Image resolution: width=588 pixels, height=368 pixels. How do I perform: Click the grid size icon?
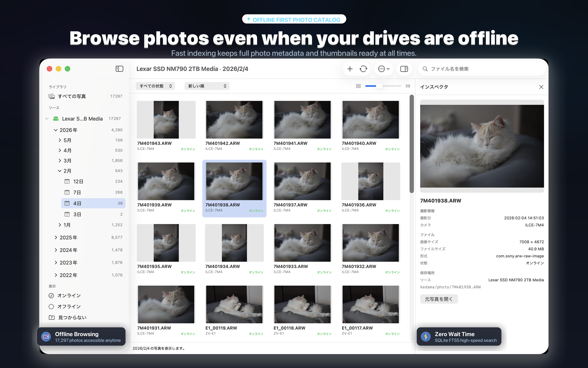358,86
